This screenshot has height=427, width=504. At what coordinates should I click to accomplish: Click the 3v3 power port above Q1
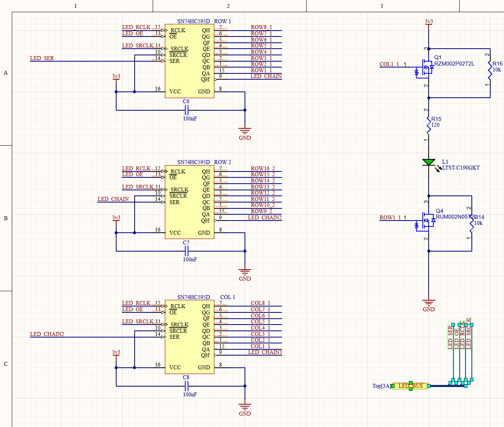pyautogui.click(x=429, y=22)
